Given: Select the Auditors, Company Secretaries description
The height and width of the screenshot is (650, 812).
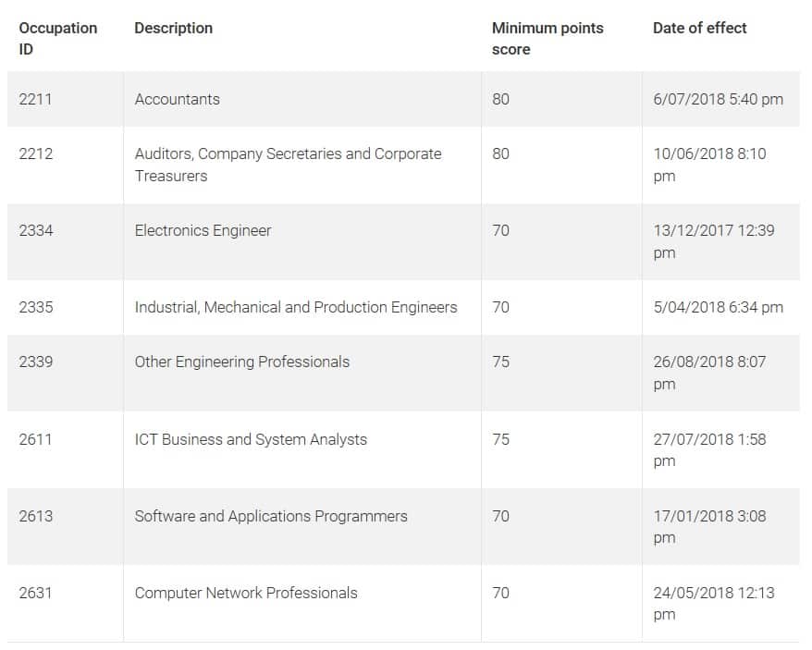Looking at the screenshot, I should 288,165.
